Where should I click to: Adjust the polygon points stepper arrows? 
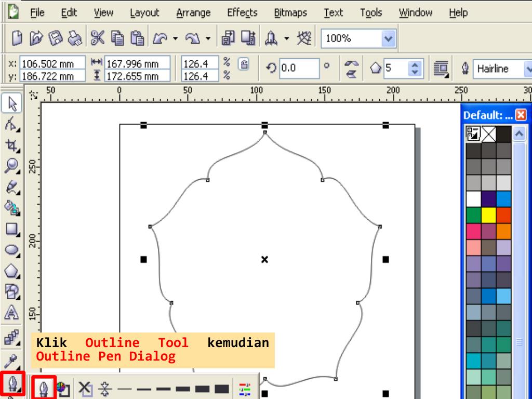414,68
